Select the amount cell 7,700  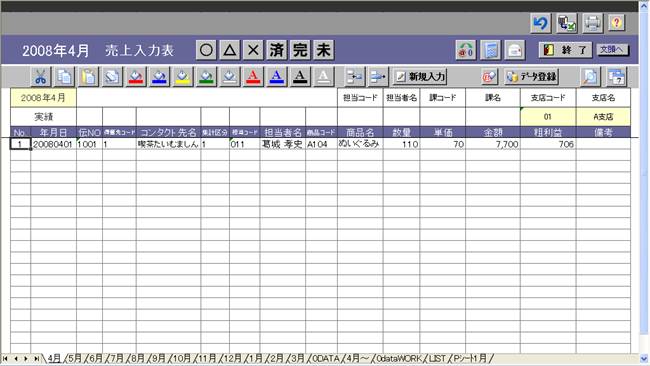coord(493,144)
